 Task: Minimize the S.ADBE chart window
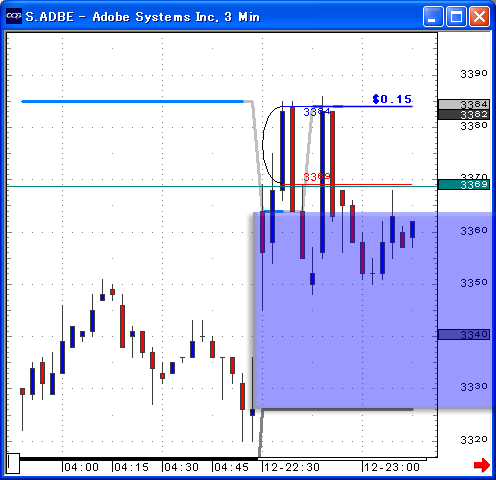click(433, 16)
